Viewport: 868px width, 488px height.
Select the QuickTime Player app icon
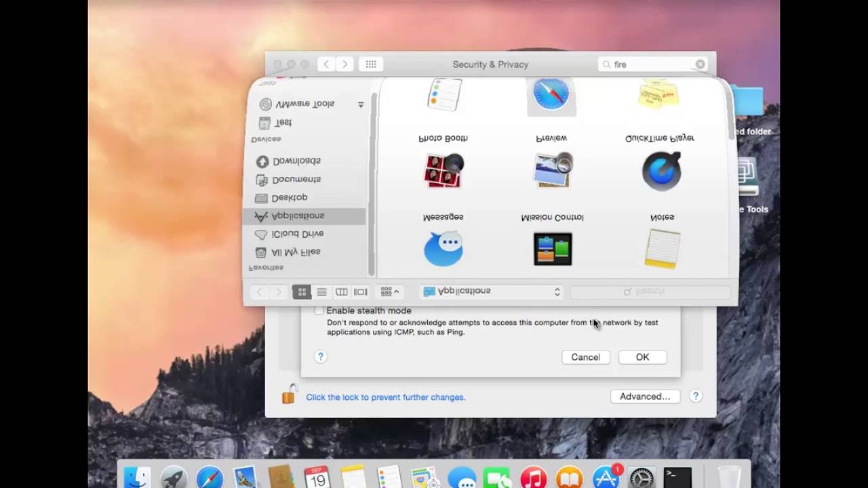661,171
